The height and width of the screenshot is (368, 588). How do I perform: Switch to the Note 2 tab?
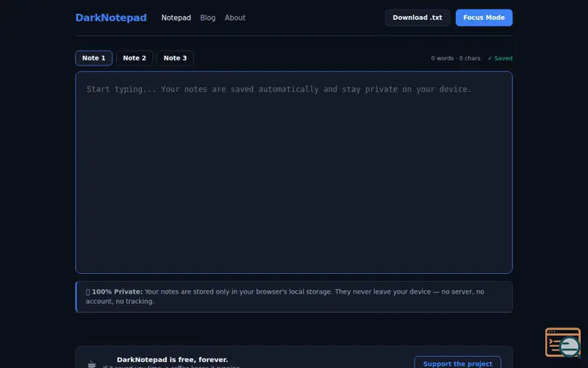[x=135, y=58]
